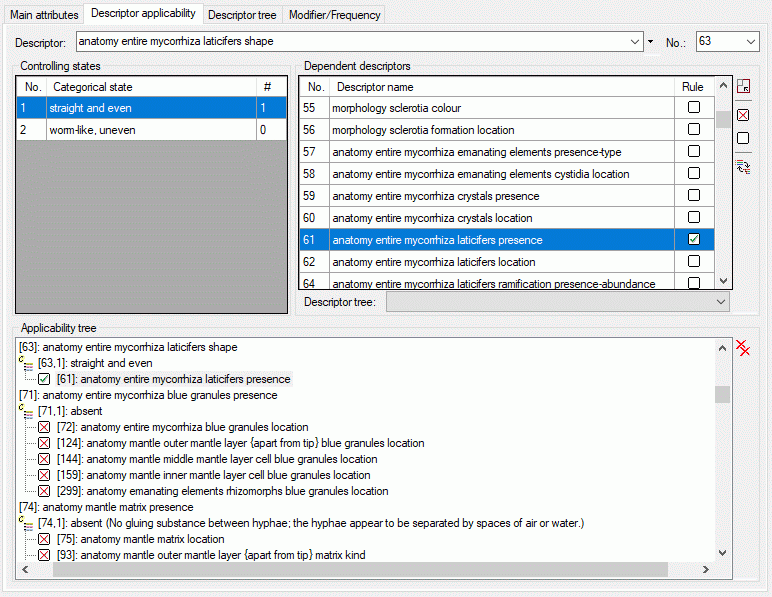Select 'anatomy entire mycorrhiza laticifers location' row
The width and height of the screenshot is (772, 597).
(x=507, y=262)
